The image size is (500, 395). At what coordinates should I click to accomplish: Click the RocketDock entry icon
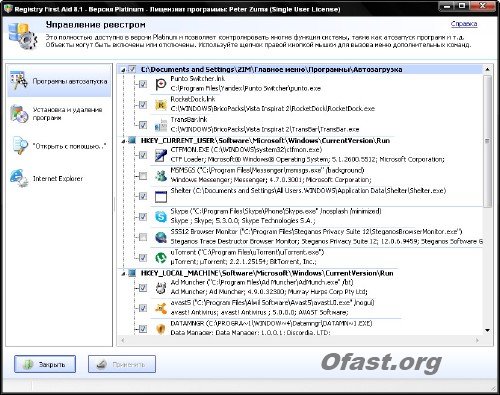[x=161, y=105]
